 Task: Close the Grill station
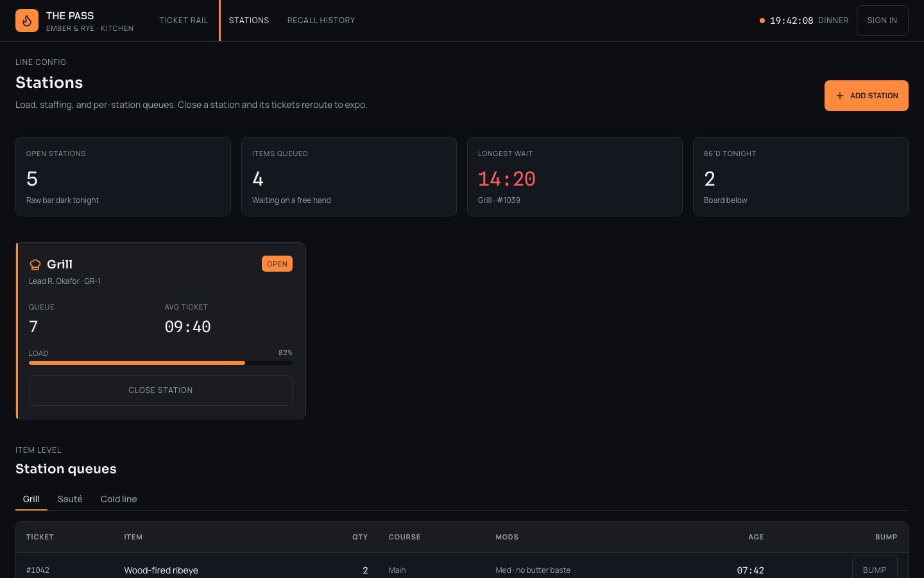160,390
